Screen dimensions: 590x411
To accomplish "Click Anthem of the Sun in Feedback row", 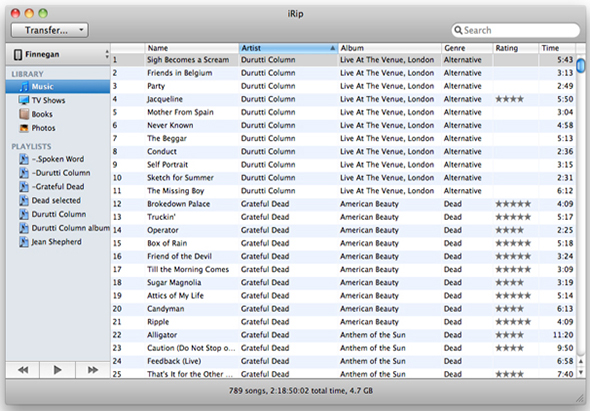I will [x=373, y=361].
